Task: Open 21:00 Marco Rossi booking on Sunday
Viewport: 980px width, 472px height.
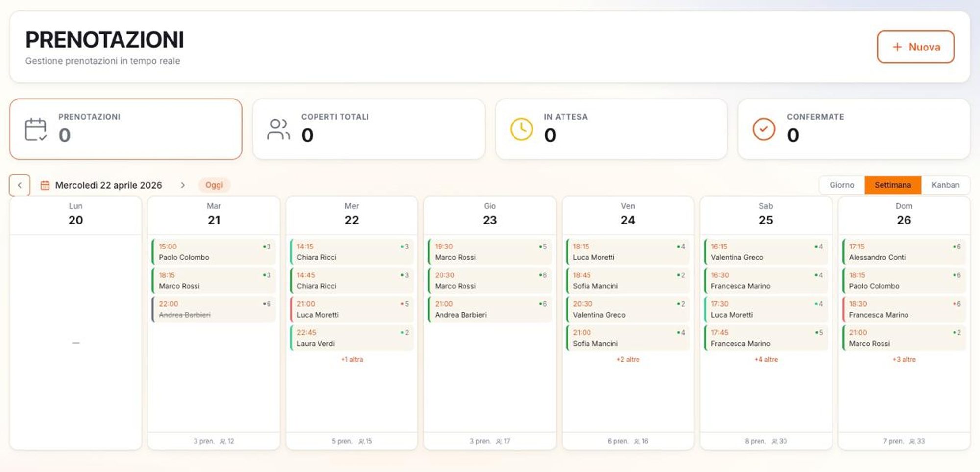Action: (x=904, y=338)
